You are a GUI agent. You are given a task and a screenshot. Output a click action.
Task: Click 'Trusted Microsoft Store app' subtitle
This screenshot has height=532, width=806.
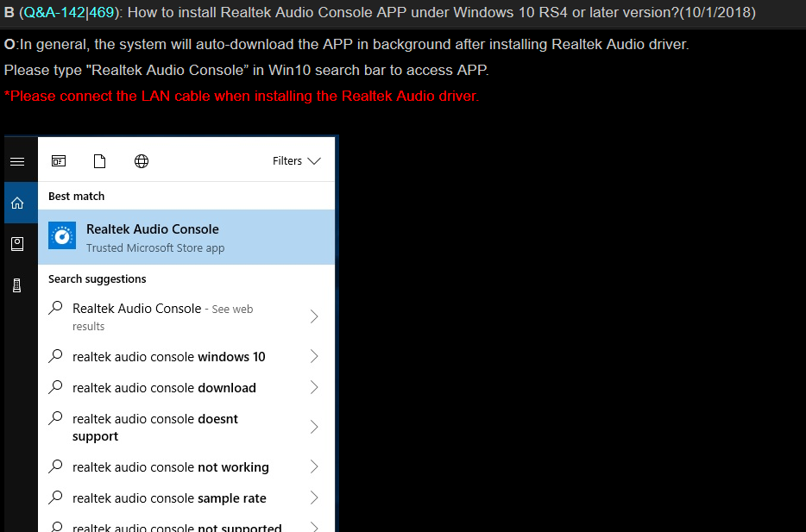tap(155, 248)
